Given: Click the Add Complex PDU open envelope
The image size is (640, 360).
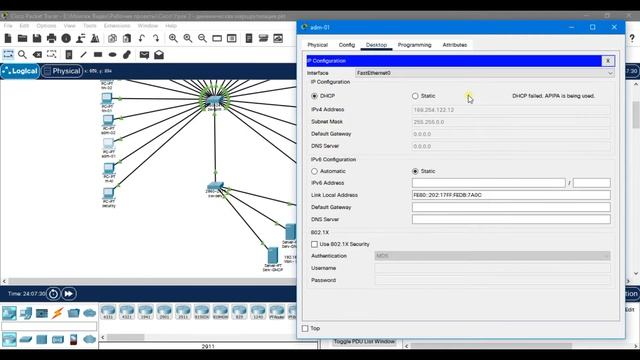Looking at the screenshot, I should [159, 54].
